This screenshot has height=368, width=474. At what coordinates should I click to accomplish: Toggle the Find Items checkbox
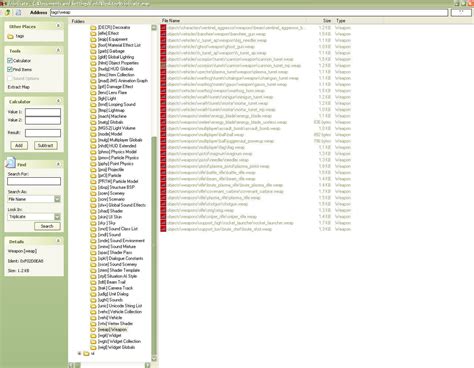(x=10, y=69)
